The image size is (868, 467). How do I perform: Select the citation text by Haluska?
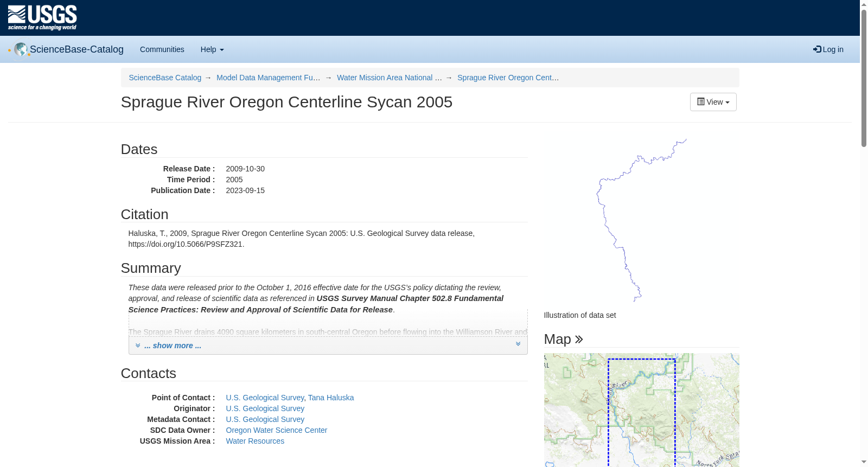(302, 239)
